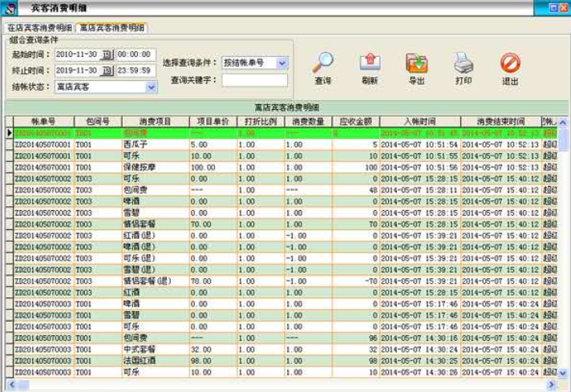Click the 2014-05-07 10:51:54 entry time
This screenshot has width=571, height=392.
pyautogui.click(x=420, y=144)
